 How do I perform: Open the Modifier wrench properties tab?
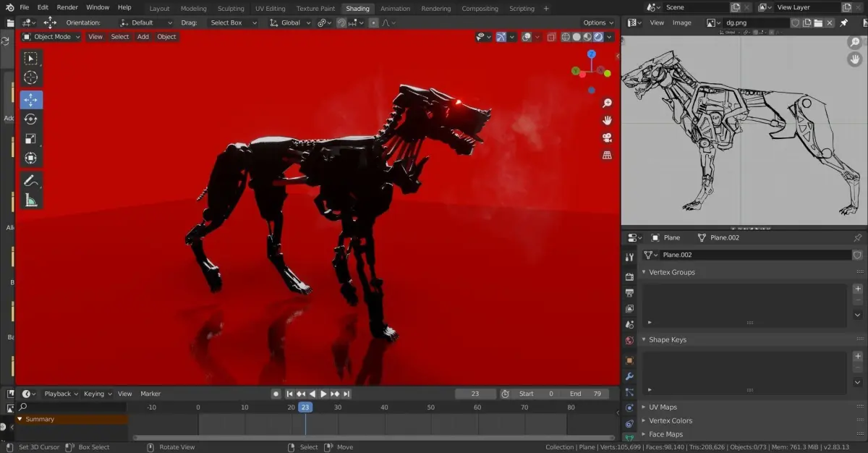[629, 376]
